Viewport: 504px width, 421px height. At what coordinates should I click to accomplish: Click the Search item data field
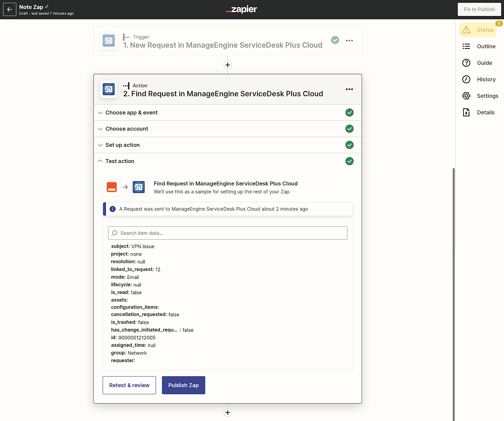[x=228, y=233]
